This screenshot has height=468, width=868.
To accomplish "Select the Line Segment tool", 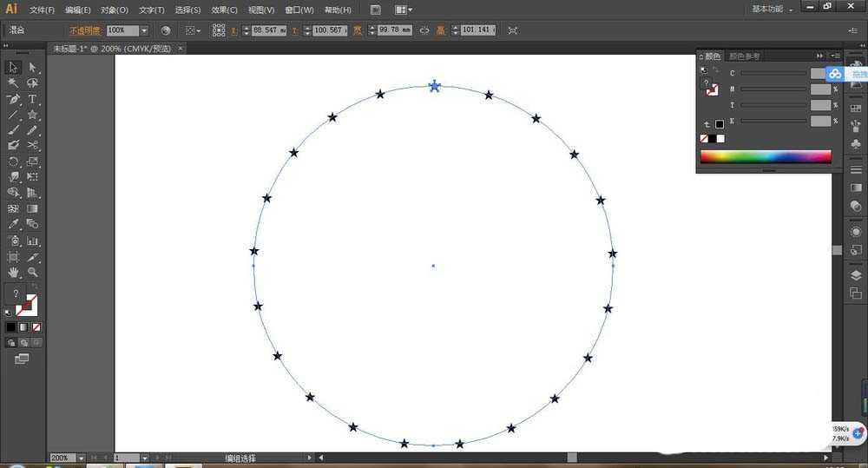I will [13, 115].
